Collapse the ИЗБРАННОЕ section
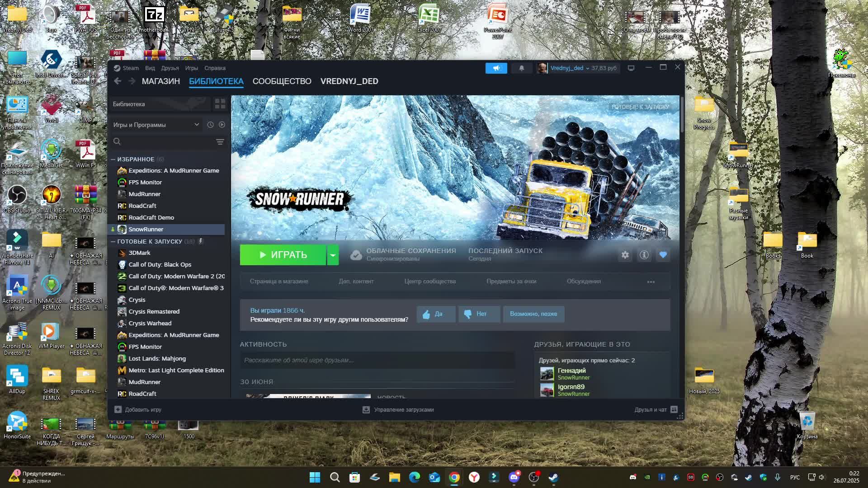 (x=113, y=159)
